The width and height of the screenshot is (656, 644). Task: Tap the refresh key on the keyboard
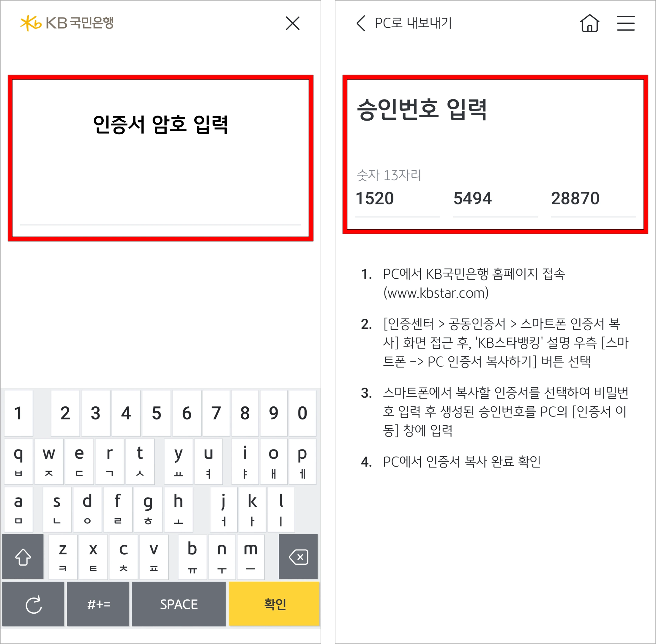(33, 604)
